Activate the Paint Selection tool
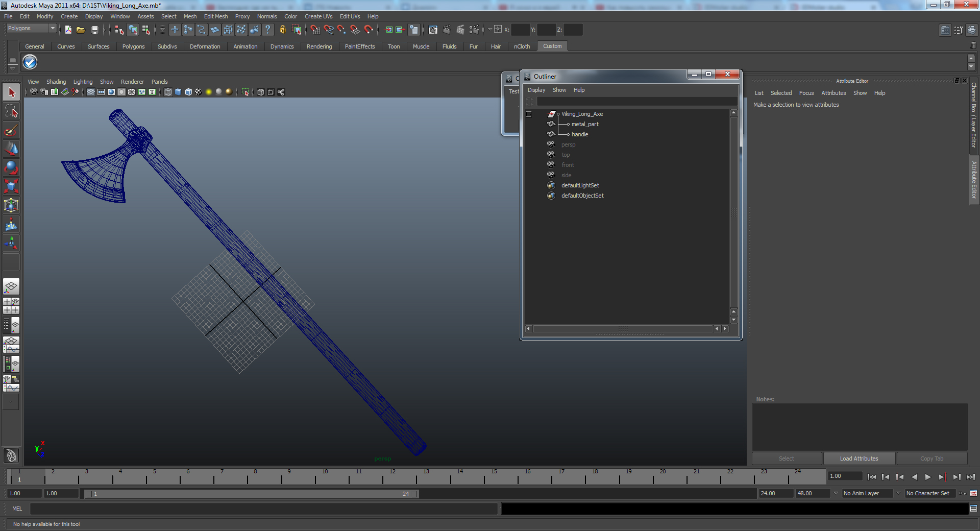The image size is (980, 531). click(x=11, y=130)
